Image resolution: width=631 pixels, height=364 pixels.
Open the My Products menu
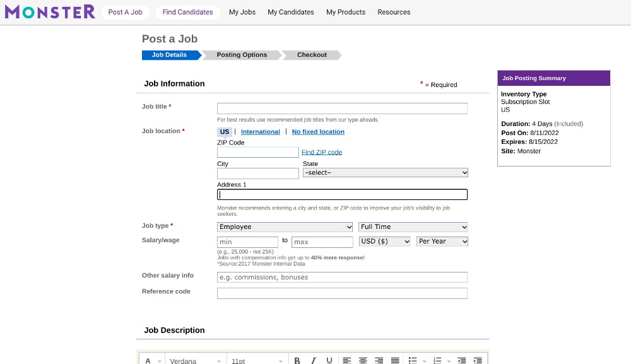click(346, 12)
